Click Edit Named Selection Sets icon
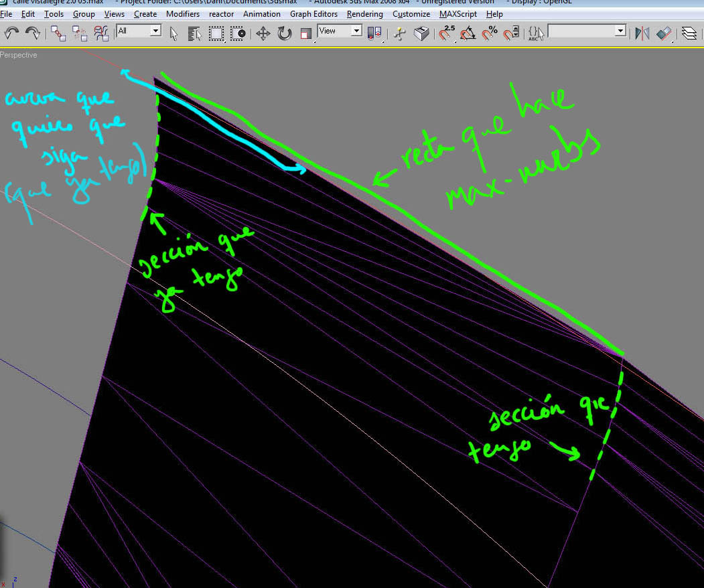Image resolution: width=704 pixels, height=588 pixels. pyautogui.click(x=536, y=33)
